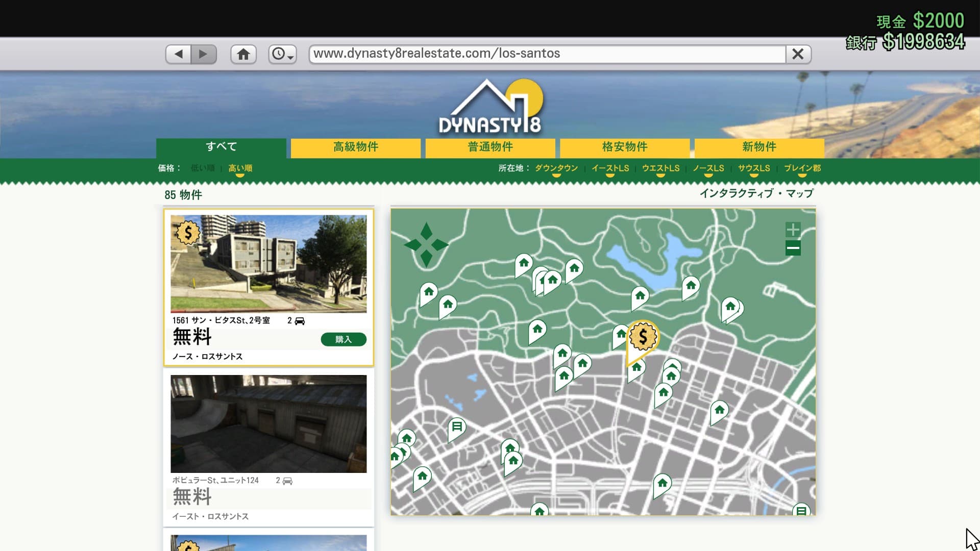Toggle the イーストLS location filter
Image resolution: width=980 pixels, height=551 pixels.
[x=610, y=168]
